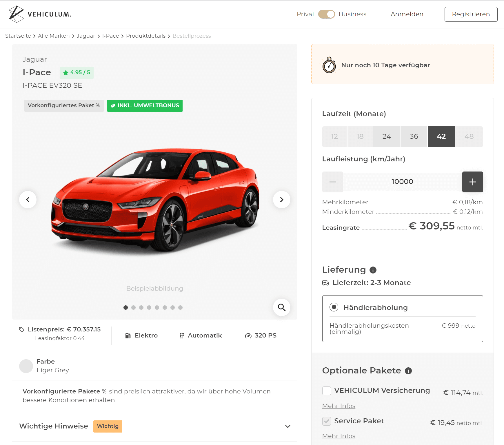Open Mehr Infos under Service Paket

click(x=339, y=436)
